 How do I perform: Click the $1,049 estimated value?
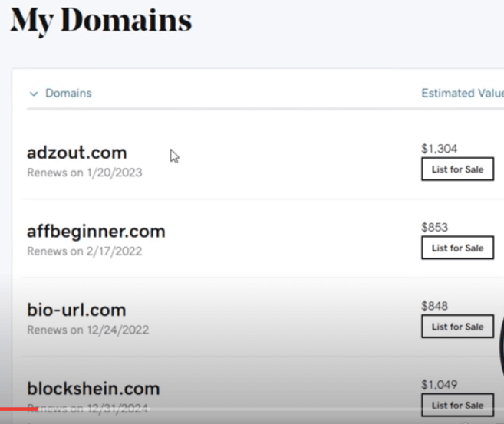439,384
